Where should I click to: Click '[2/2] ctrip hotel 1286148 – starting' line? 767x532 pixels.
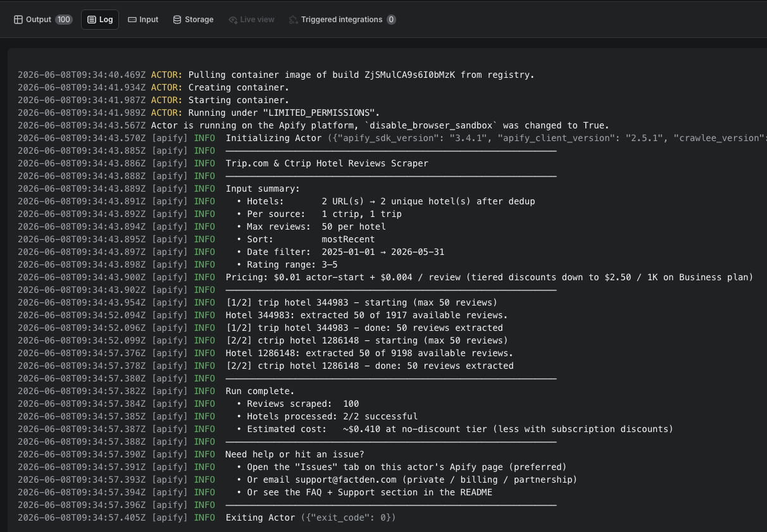pyautogui.click(x=263, y=340)
